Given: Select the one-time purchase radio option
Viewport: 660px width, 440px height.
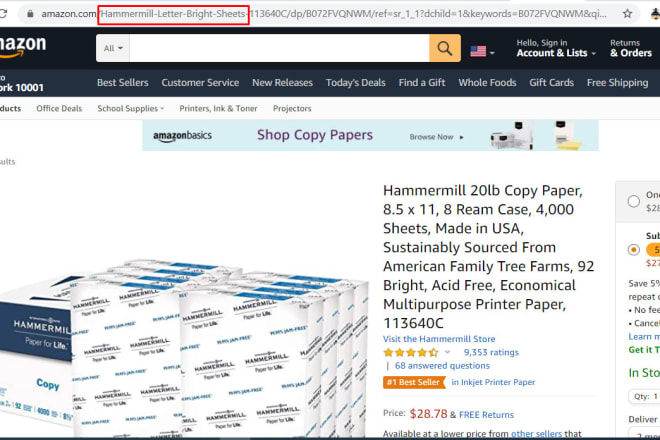Looking at the screenshot, I should 633,201.
